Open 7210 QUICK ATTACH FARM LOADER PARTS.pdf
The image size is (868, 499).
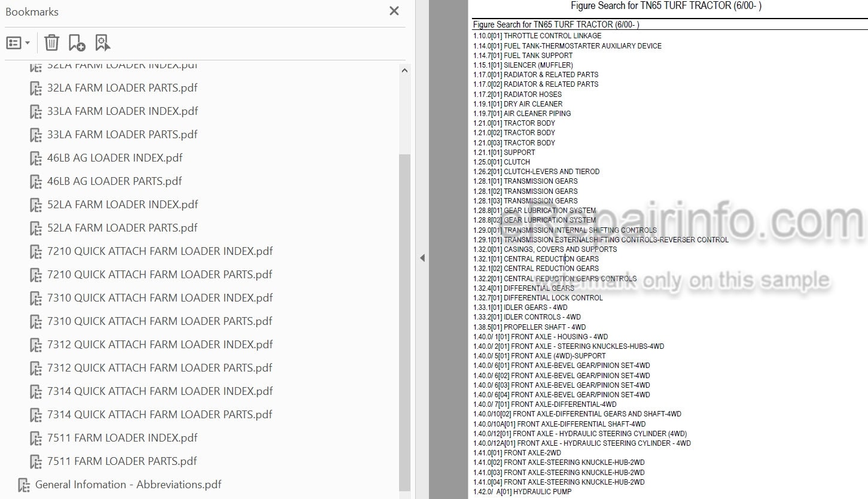[160, 275]
